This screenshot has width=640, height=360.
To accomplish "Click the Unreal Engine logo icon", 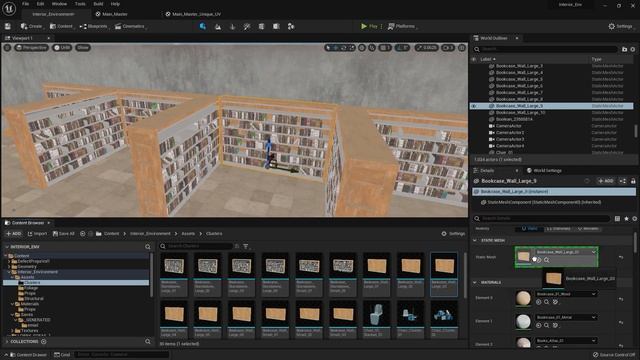I will click(9, 8).
